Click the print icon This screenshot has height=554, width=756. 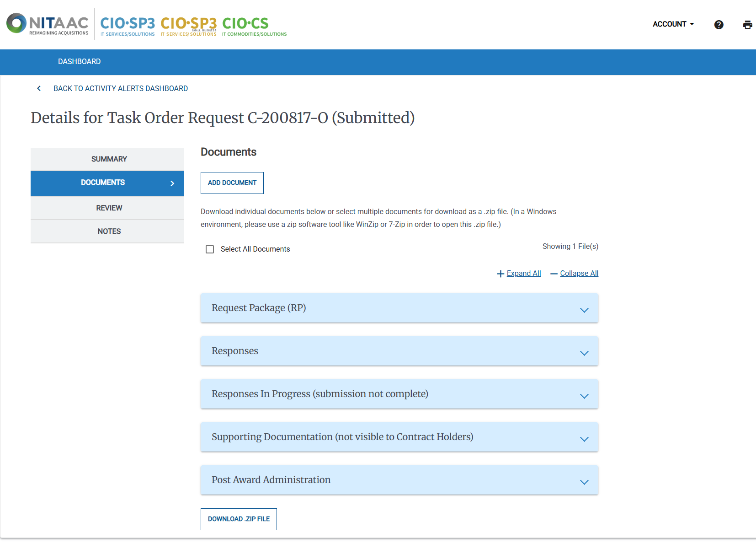[x=748, y=25]
